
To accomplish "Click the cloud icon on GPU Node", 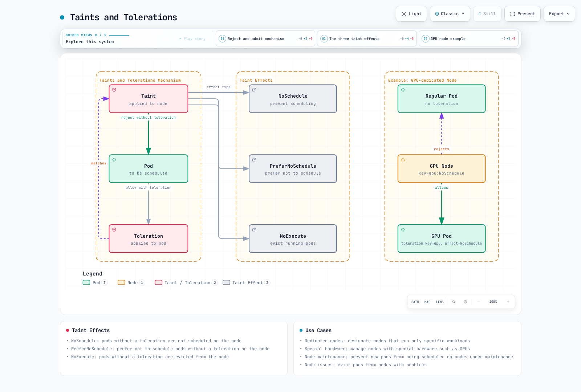I will 403,160.
